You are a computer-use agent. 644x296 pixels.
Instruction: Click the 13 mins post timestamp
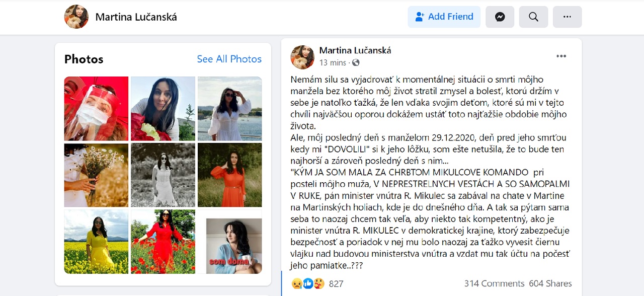click(333, 63)
